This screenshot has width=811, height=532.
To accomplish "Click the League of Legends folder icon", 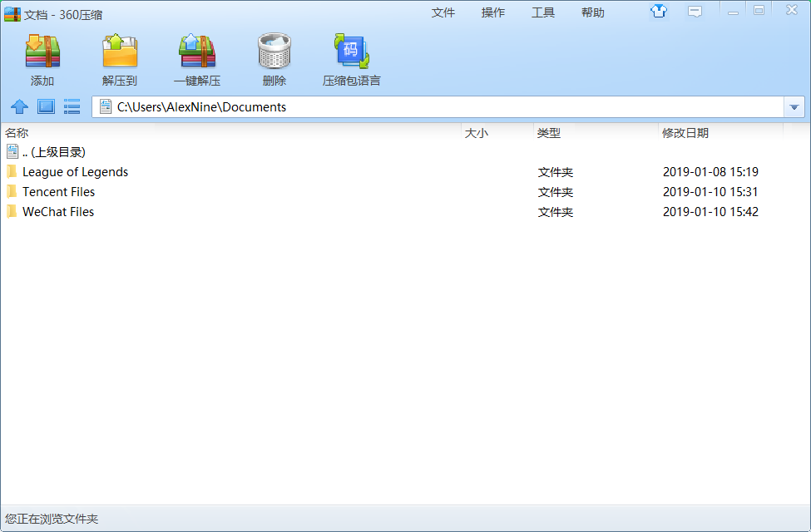I will 12,171.
